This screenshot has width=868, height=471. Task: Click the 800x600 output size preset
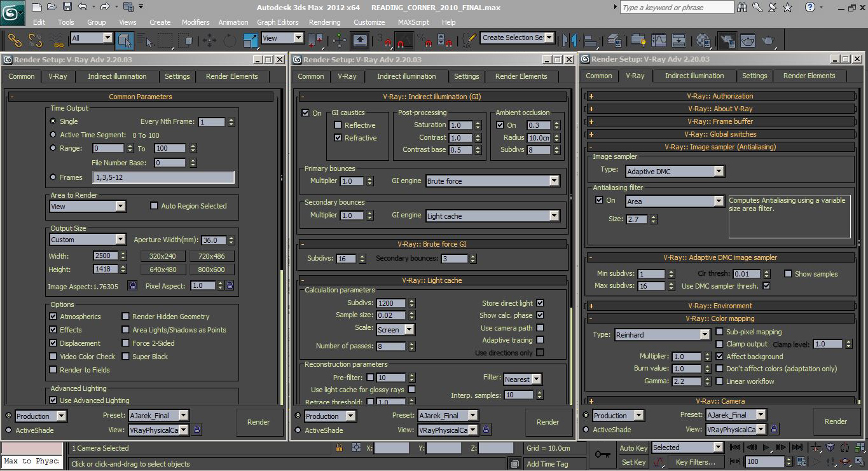[211, 270]
